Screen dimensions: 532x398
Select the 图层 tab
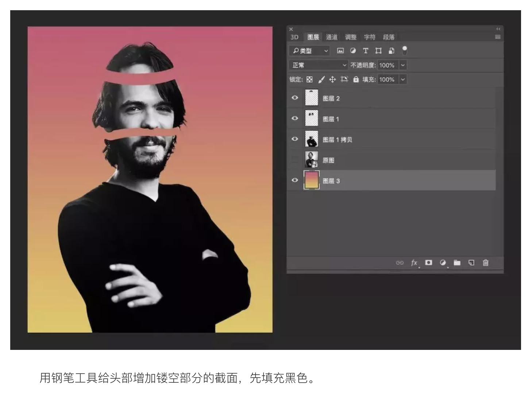pos(313,37)
